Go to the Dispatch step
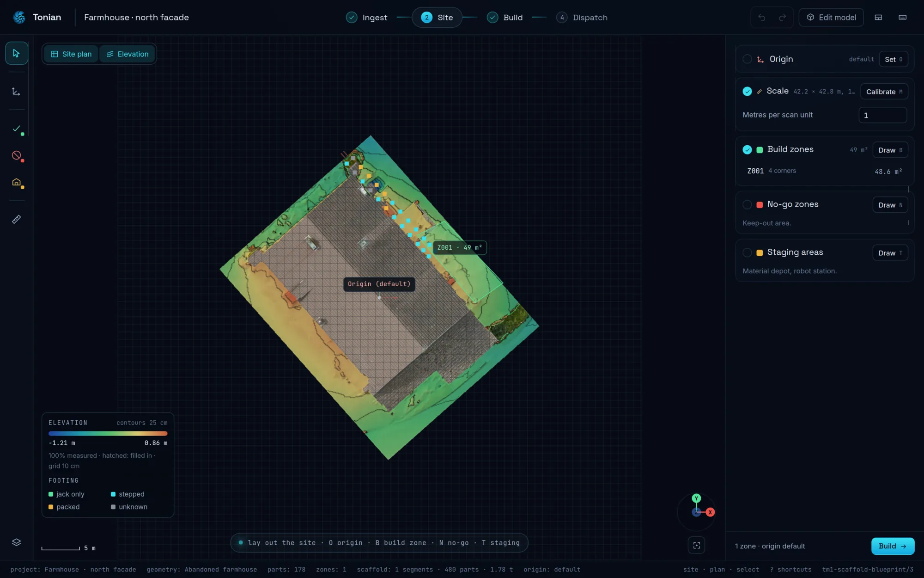Viewport: 924px width, 578px height. 582,18
